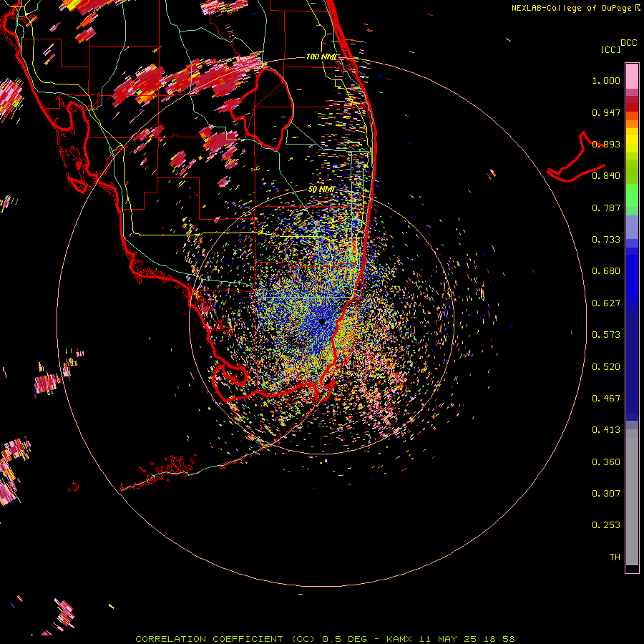Select the 1.000 scale value
The height and width of the screenshot is (644, 644).
606,80
